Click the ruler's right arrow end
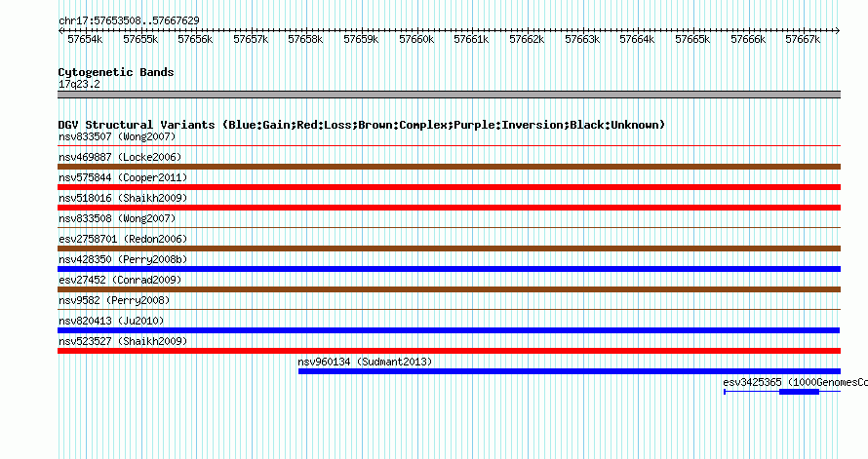This screenshot has height=459, width=868. tap(838, 30)
